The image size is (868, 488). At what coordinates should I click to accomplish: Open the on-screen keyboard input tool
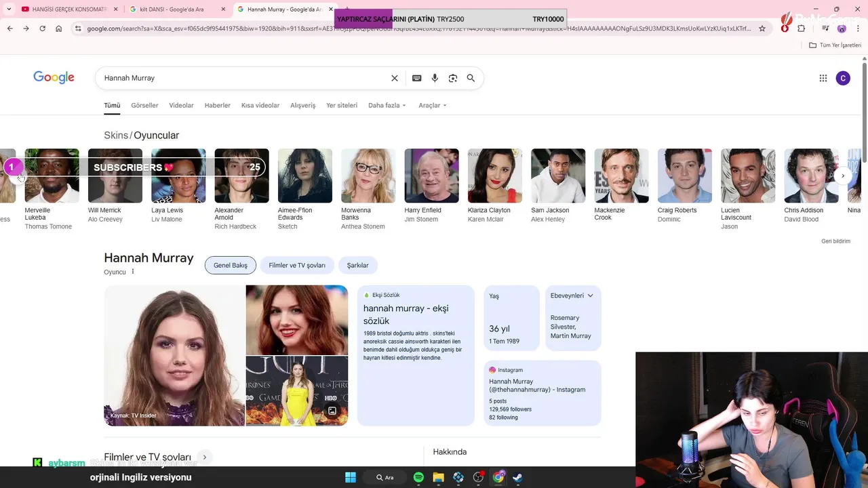tap(417, 78)
